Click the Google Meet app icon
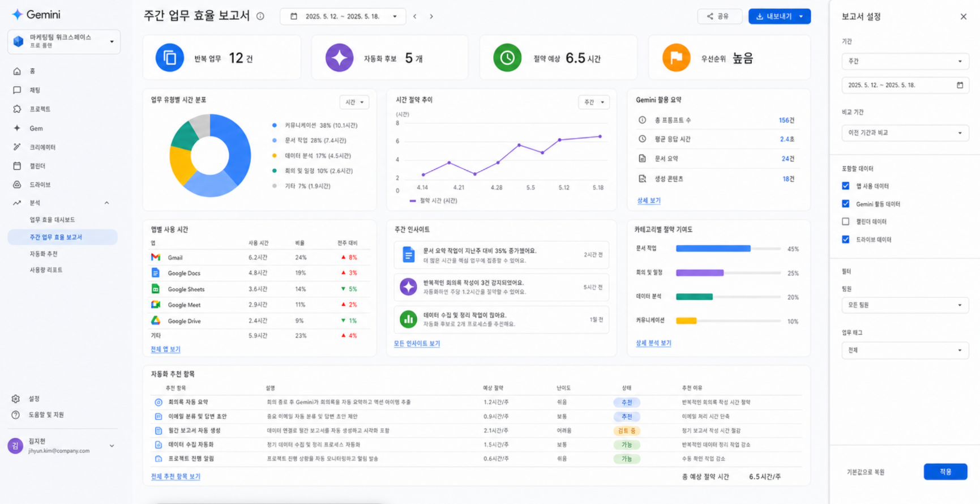The image size is (980, 504). [156, 305]
